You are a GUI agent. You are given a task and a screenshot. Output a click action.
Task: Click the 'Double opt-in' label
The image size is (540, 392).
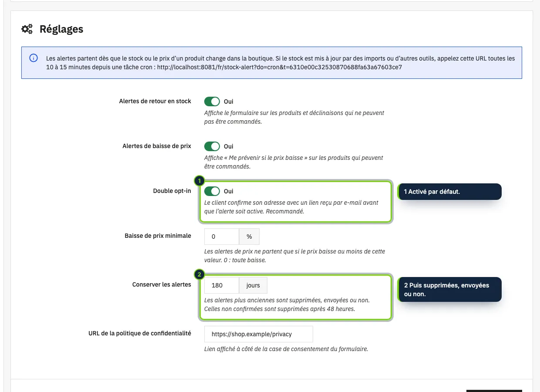(172, 191)
